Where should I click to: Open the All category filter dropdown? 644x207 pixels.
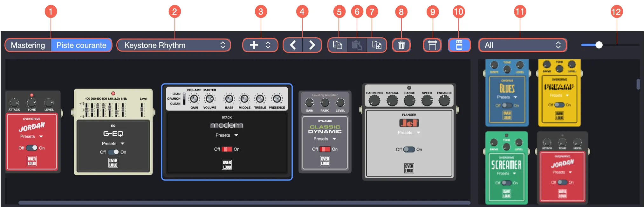tap(523, 45)
